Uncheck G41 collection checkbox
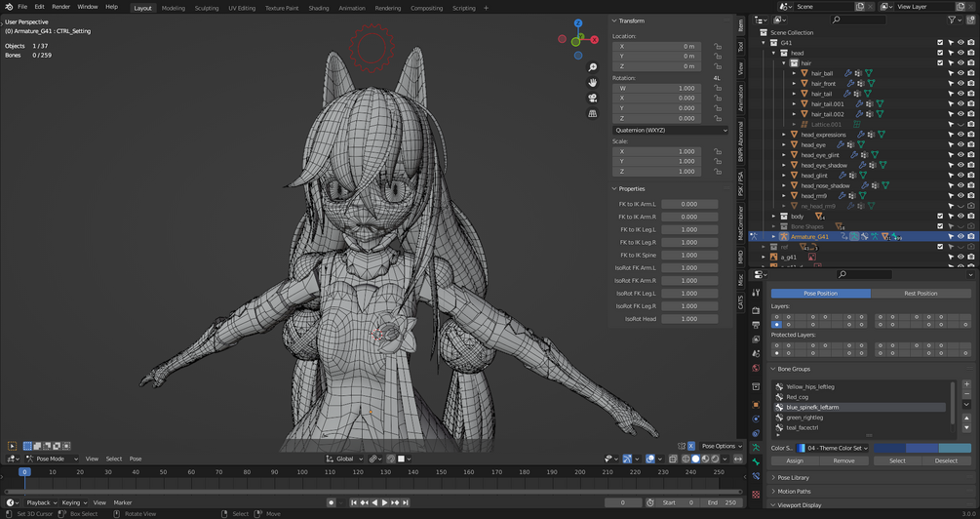Screen dimensions: 980x519 pos(940,43)
